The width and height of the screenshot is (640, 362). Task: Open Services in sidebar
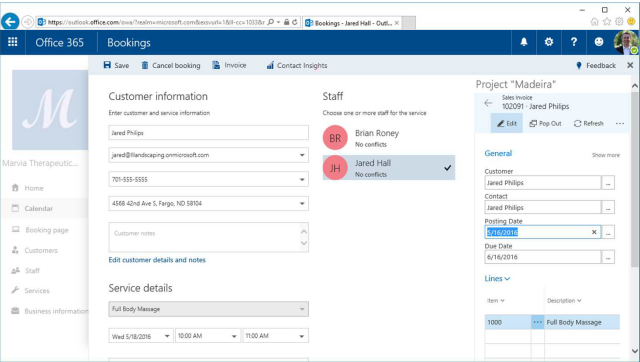(x=30, y=291)
